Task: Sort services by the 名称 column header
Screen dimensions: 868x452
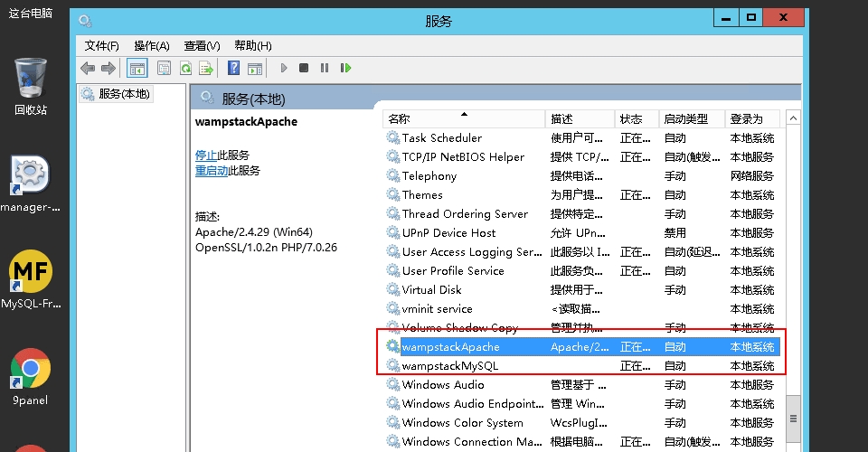Action: 463,118
